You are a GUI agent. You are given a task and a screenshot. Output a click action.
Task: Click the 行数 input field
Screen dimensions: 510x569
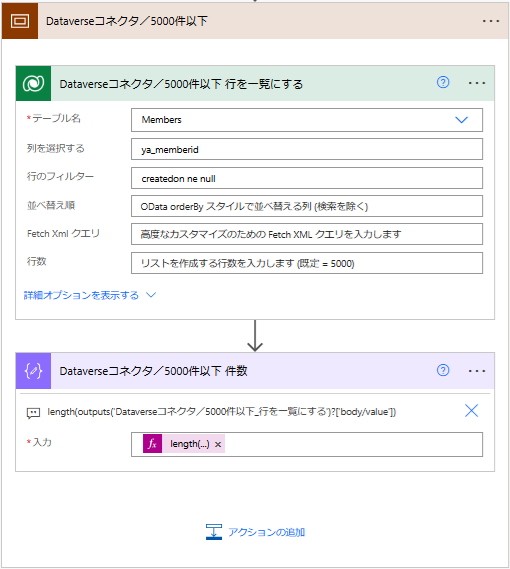[x=307, y=263]
